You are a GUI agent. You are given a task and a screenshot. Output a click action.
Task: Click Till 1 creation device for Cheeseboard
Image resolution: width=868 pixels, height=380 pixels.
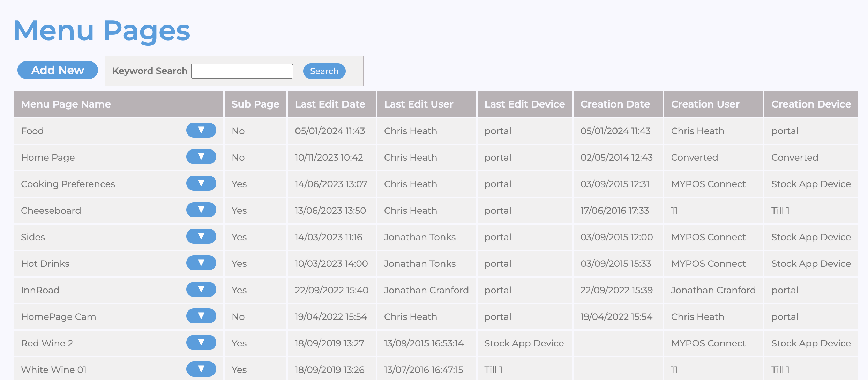pyautogui.click(x=780, y=211)
